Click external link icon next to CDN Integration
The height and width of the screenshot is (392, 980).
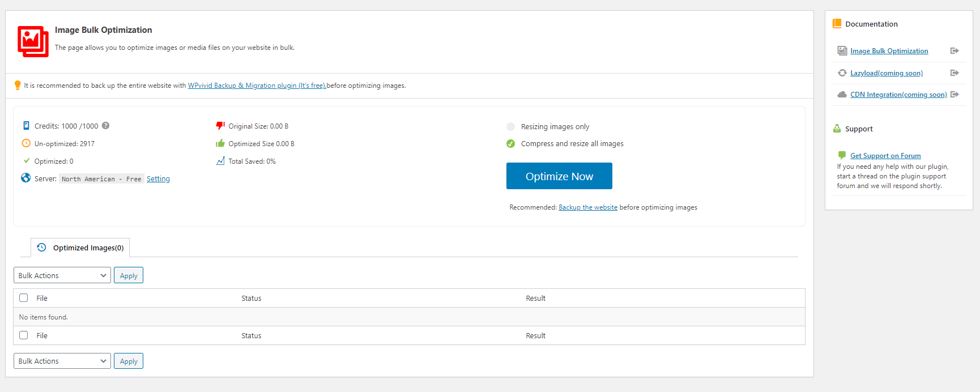point(955,95)
